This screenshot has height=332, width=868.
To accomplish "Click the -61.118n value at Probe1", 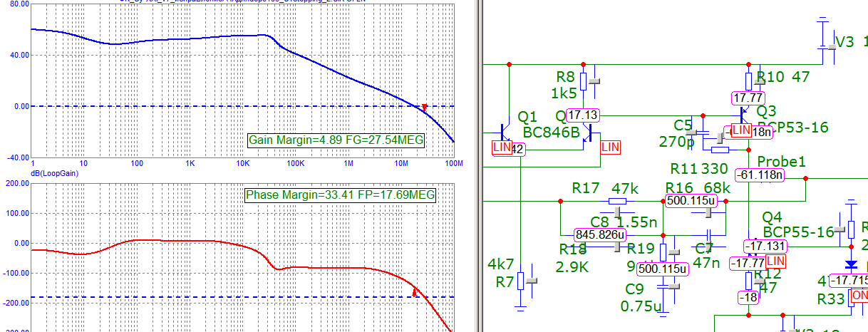I will tap(760, 175).
